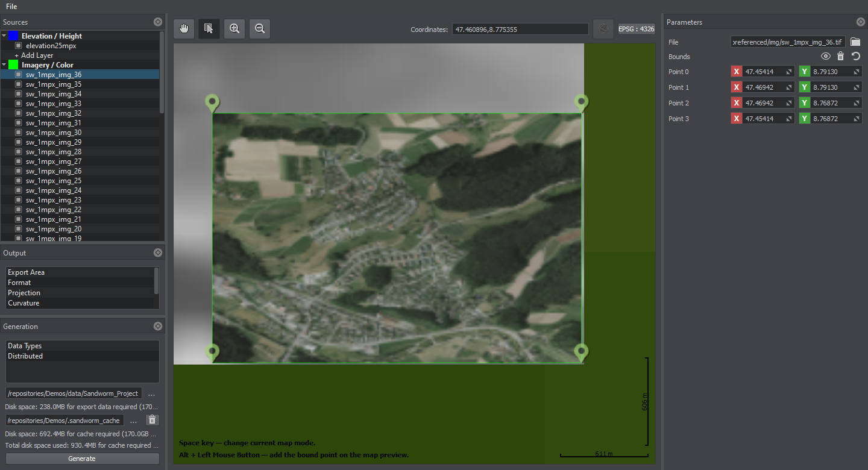The image size is (868, 470).
Task: Click the .sandworm_cache path field
Action: click(64, 420)
